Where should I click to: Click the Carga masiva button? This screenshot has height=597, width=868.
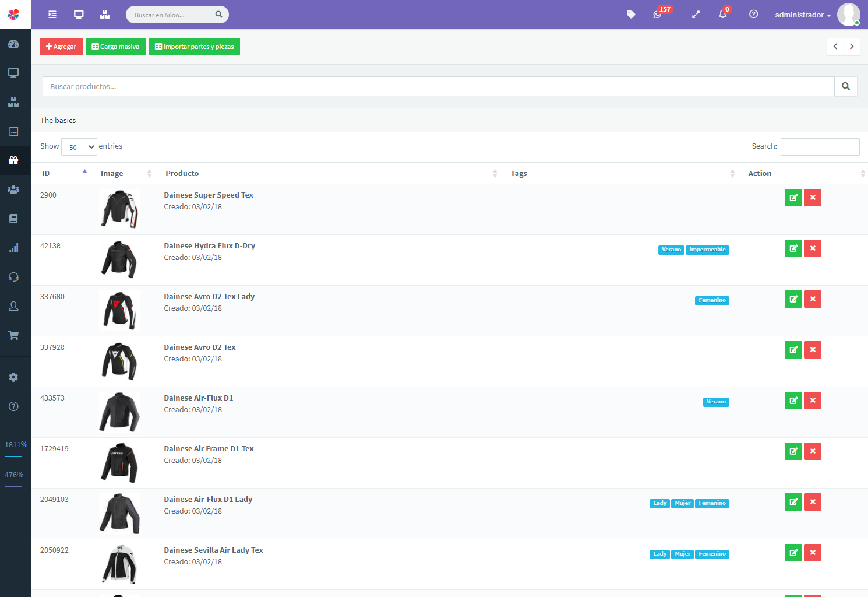(x=115, y=47)
